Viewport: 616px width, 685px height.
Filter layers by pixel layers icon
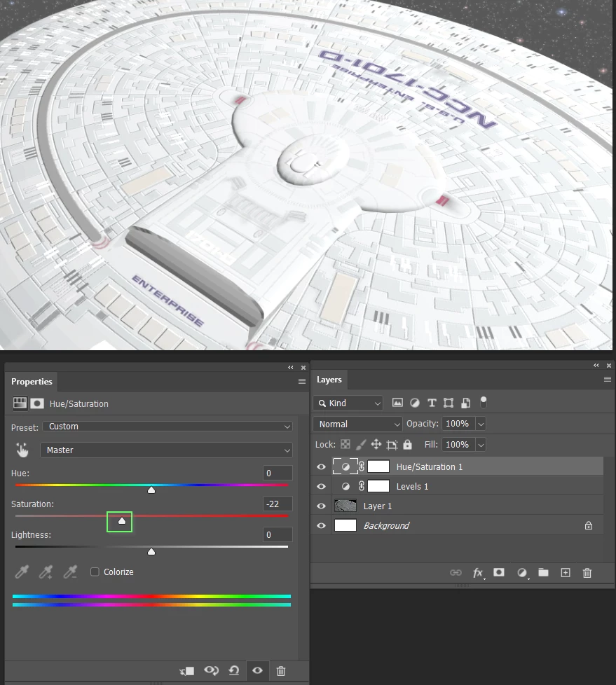click(x=397, y=402)
